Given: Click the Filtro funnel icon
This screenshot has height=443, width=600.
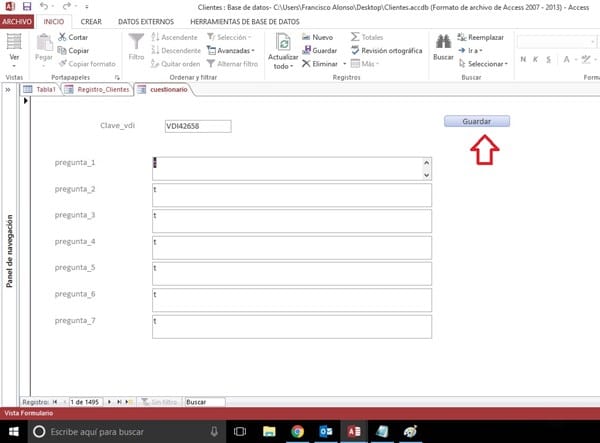Looking at the screenshot, I should [x=137, y=41].
